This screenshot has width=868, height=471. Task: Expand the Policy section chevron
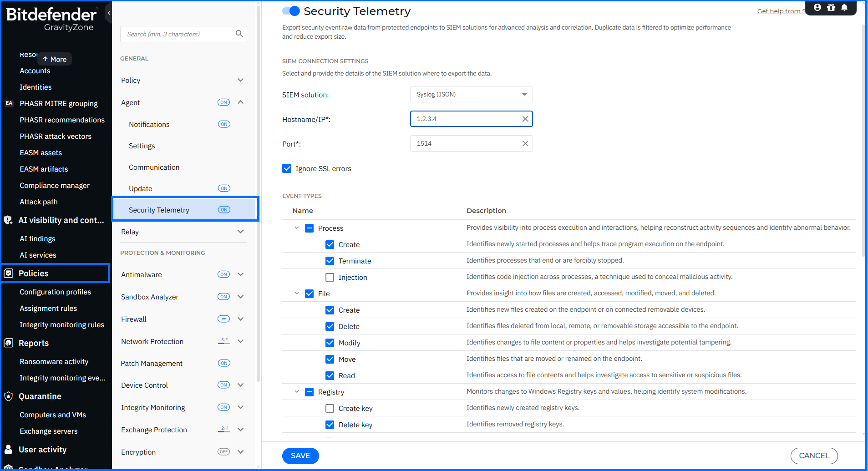coord(241,80)
